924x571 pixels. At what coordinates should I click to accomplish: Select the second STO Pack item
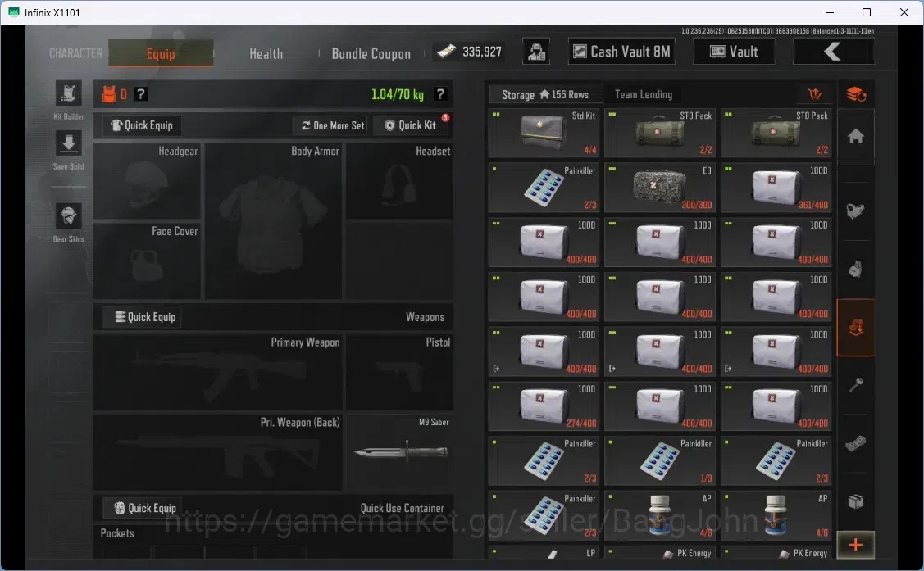[x=776, y=132]
